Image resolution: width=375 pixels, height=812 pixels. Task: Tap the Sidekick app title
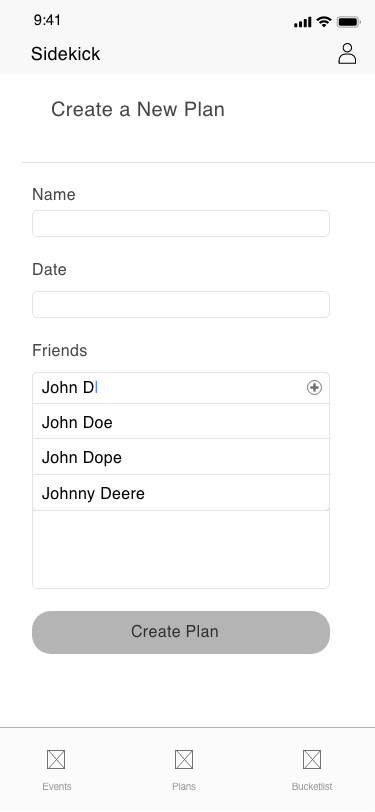[65, 54]
